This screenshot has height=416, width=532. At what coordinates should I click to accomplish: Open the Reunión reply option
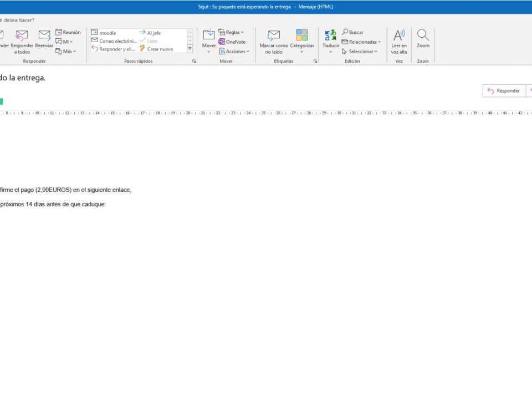[x=68, y=32]
